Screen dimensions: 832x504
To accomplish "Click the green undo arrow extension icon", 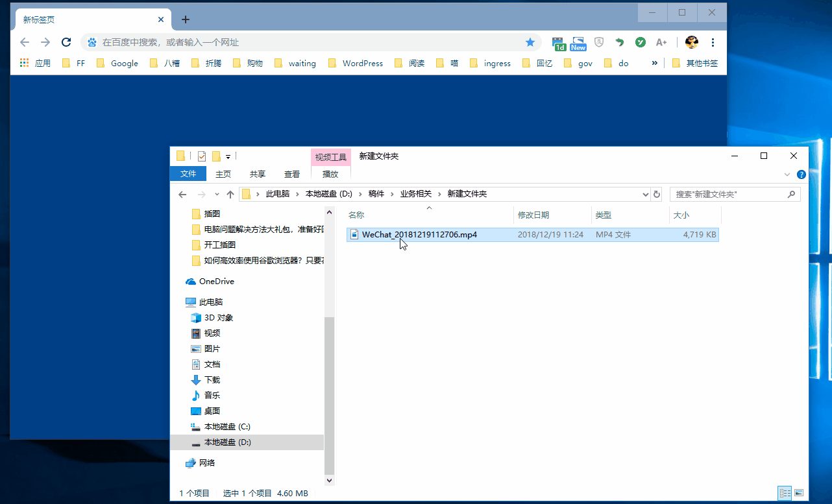I will (619, 42).
